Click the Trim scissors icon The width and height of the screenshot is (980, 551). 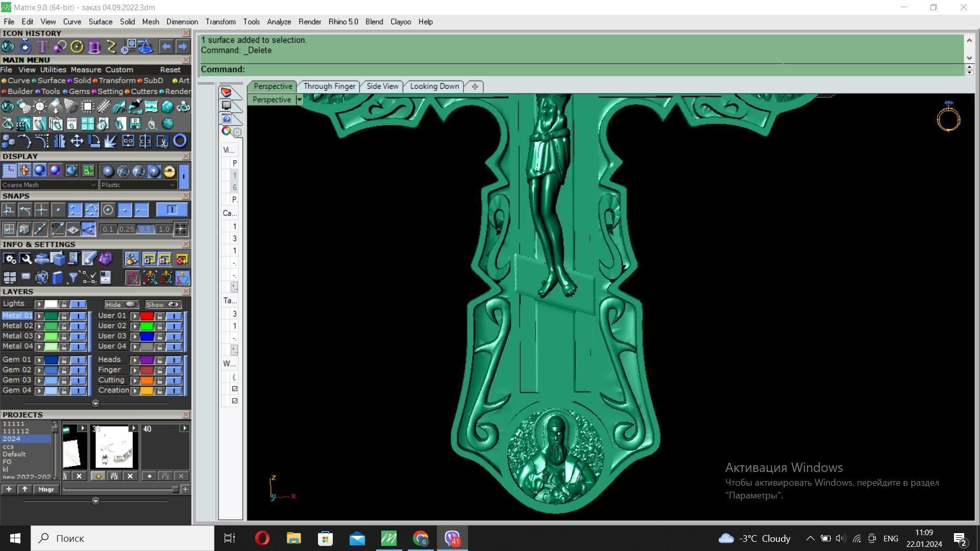point(162,141)
